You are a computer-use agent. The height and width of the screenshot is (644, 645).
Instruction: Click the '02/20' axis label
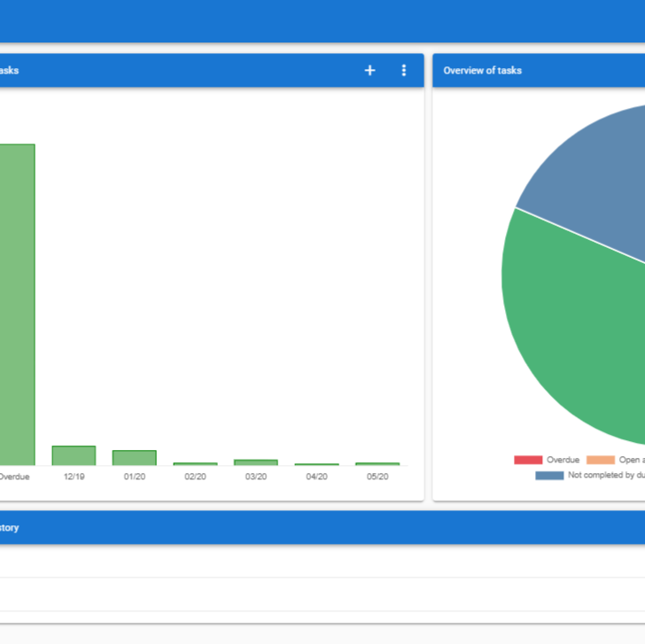click(x=195, y=477)
